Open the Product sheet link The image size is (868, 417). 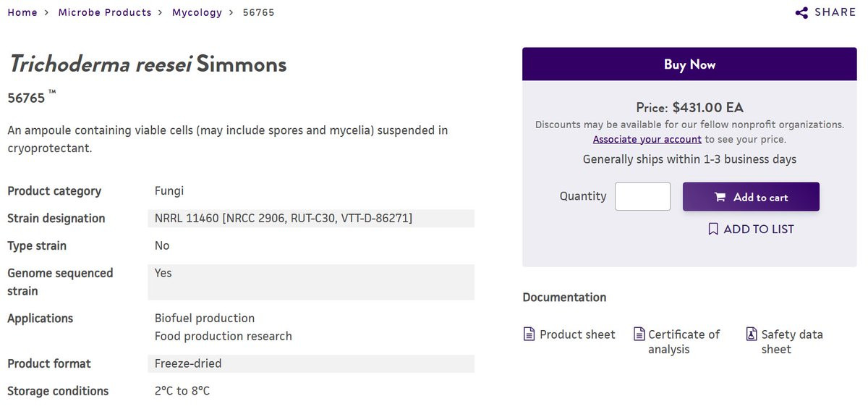point(577,334)
